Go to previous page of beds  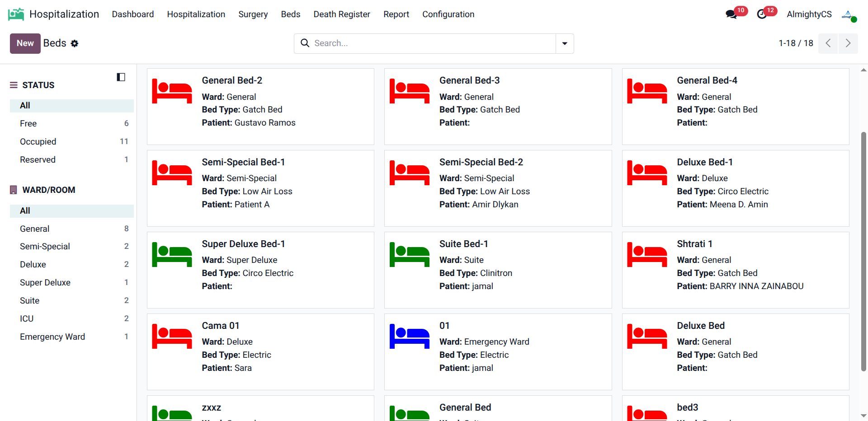[x=828, y=43]
